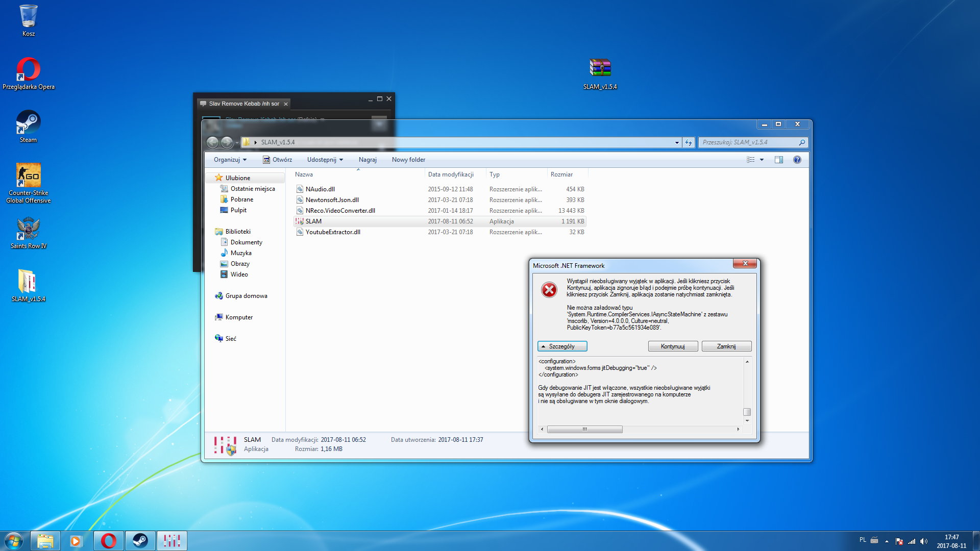Collapse the Szczegóły details section
Viewport: 980px width, 551px height.
click(562, 346)
